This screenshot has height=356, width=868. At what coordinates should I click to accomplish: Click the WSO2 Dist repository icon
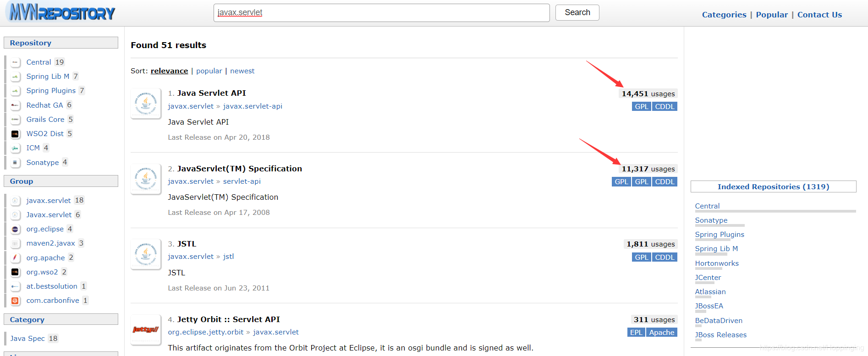[x=15, y=134]
